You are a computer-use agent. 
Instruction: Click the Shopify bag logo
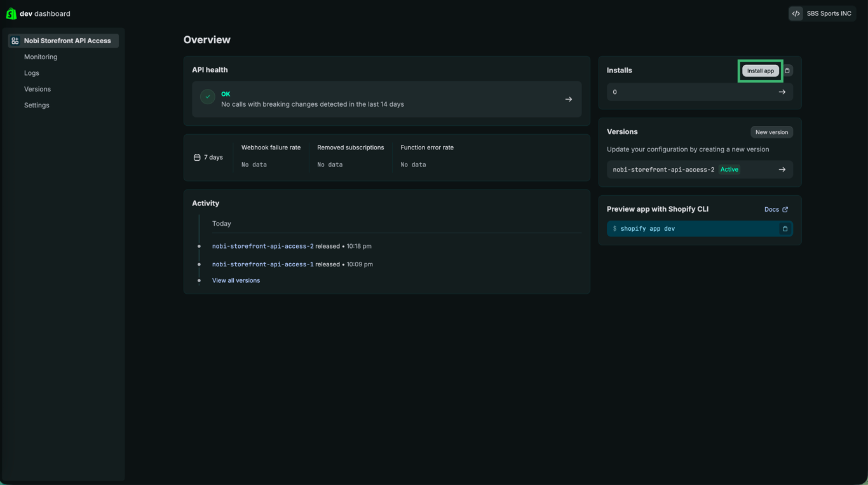[11, 13]
